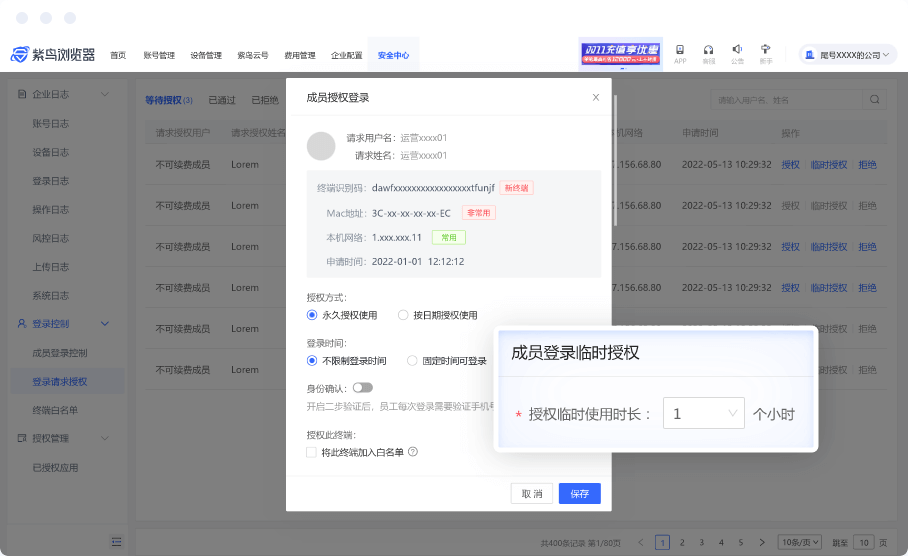Click the jump-to-page number field
The image size is (908, 556).
863,543
